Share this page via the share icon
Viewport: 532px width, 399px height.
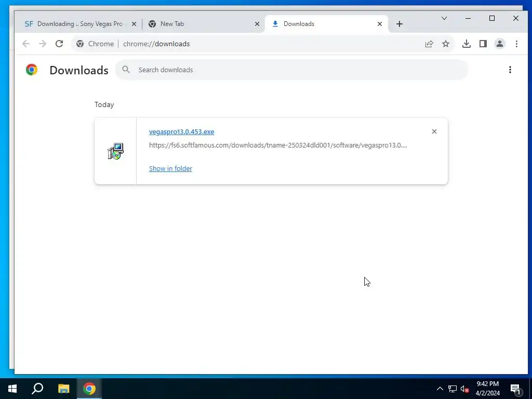429,44
